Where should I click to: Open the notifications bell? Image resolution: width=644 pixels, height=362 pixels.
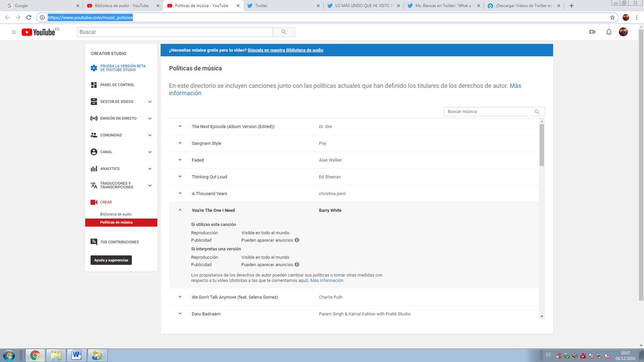pos(609,32)
